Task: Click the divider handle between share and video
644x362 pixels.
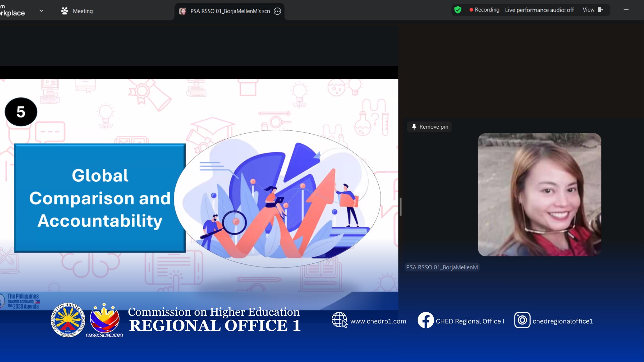Action: click(400, 206)
